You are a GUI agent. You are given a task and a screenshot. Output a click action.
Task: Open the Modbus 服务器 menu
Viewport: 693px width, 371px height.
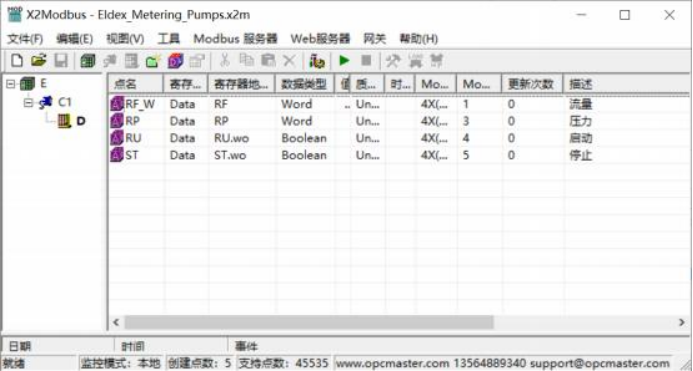click(x=235, y=39)
